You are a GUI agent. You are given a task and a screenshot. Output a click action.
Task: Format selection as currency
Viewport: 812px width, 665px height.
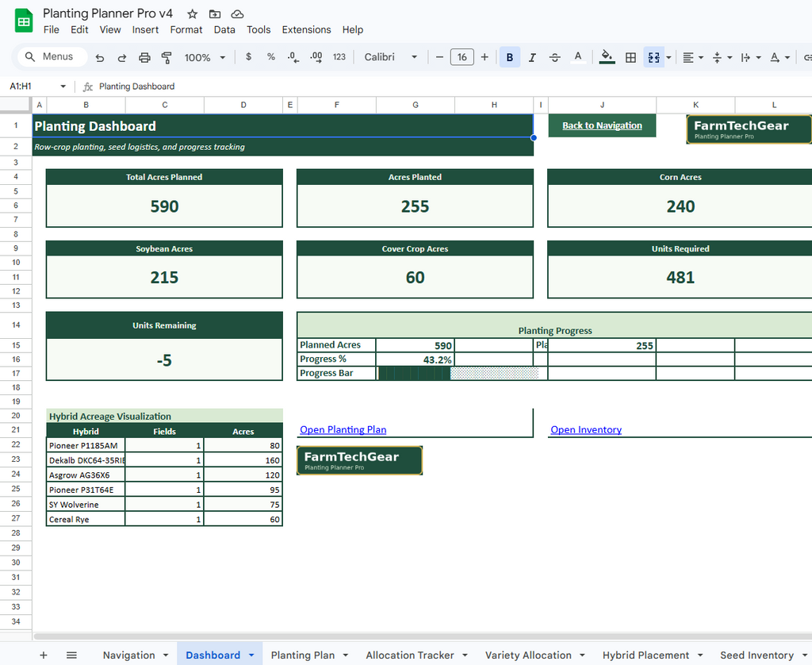click(x=248, y=57)
